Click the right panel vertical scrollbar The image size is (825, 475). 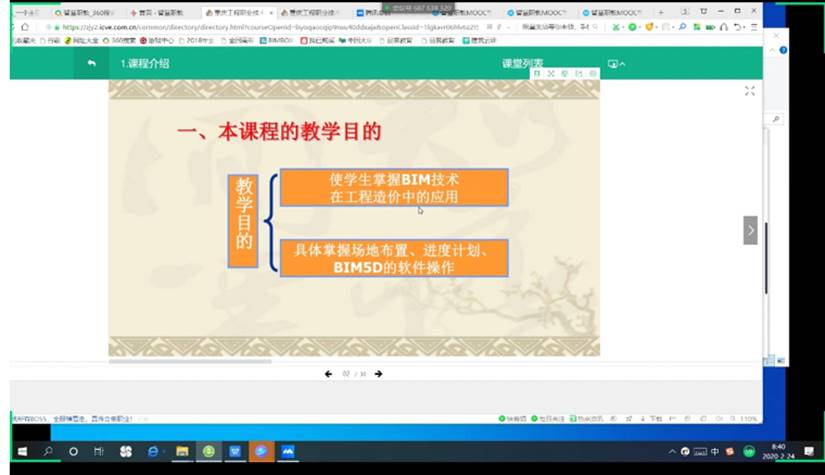766,258
